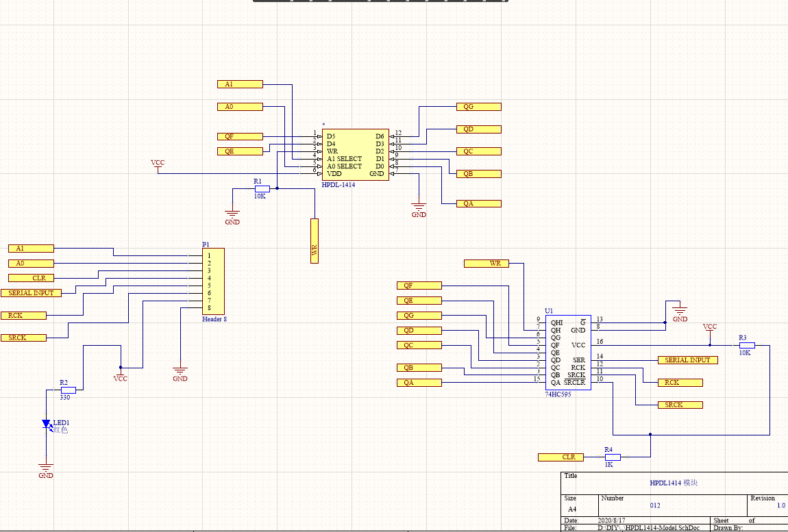Select the QF port feeding HPDL-1414 pin D5
The height and width of the screenshot is (532, 788).
(x=241, y=137)
